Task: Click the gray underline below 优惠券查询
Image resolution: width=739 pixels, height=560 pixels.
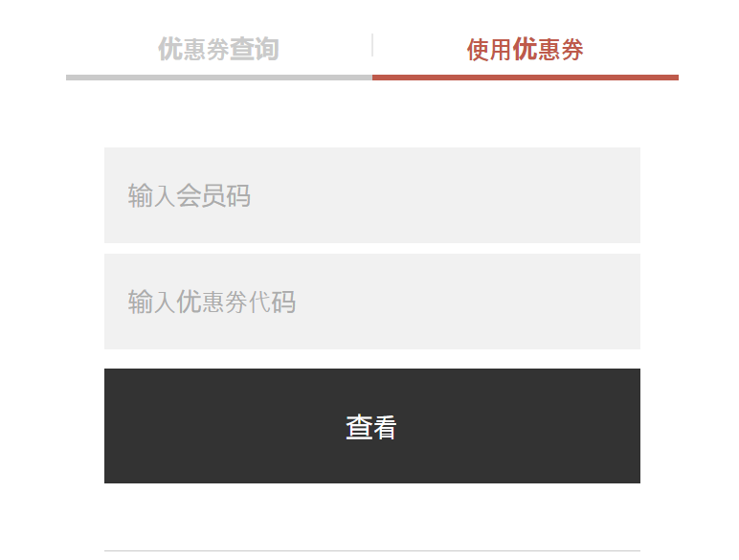Action: (x=219, y=78)
